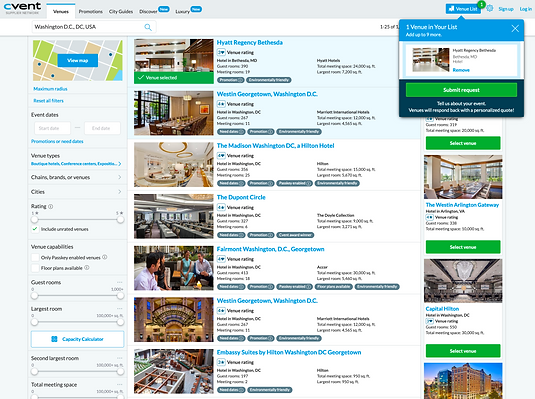The height and width of the screenshot is (399, 535).
Task: Click the End date field
Action: coord(102,128)
